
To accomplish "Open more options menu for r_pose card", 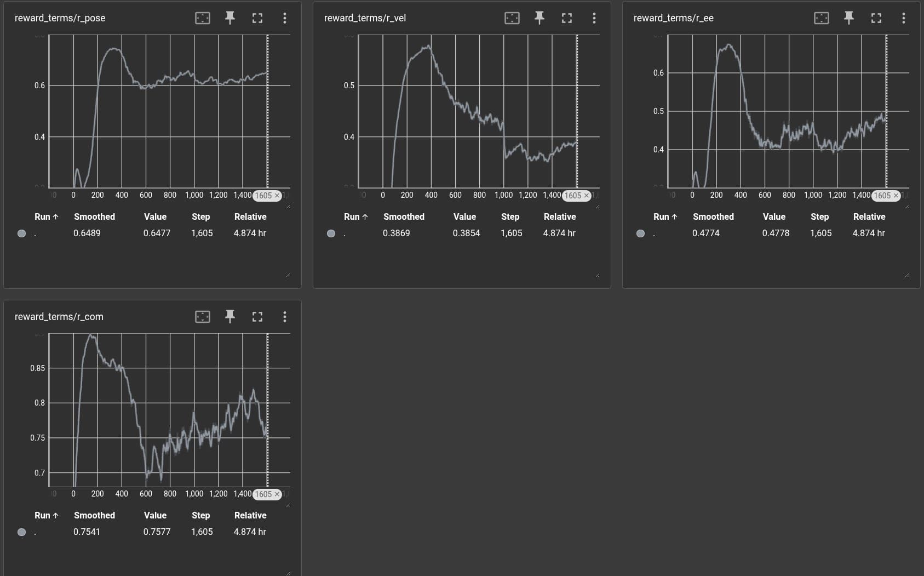I will point(284,18).
